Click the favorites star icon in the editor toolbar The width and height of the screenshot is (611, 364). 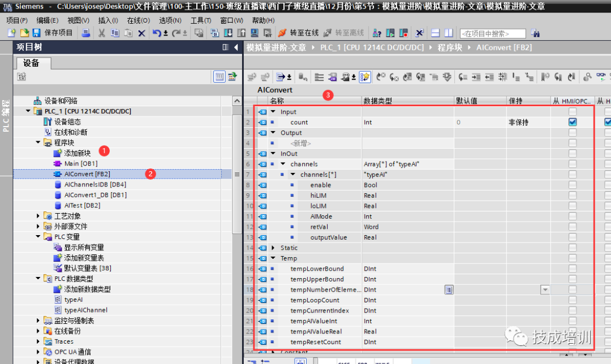click(365, 77)
